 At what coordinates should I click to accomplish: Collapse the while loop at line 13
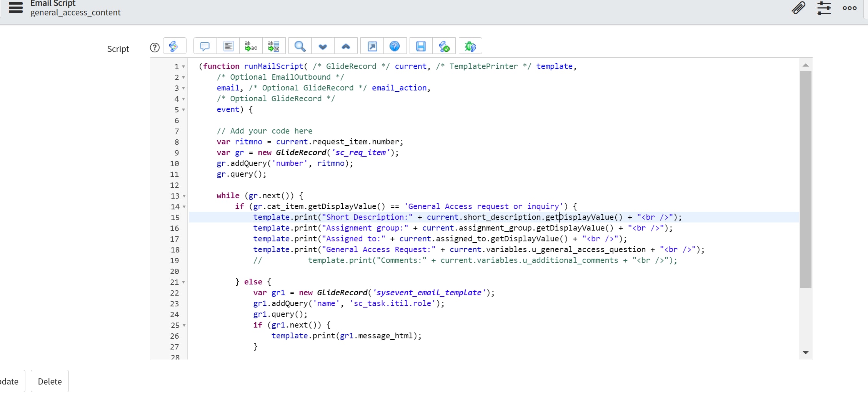[x=184, y=196]
